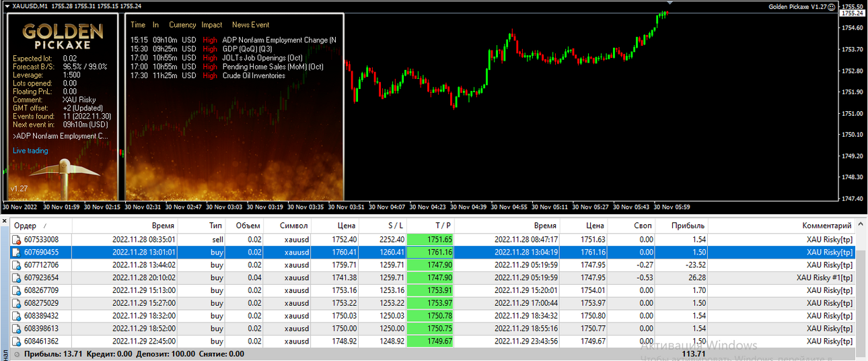Click close time 2022.11.29 17:00:44

click(526, 303)
